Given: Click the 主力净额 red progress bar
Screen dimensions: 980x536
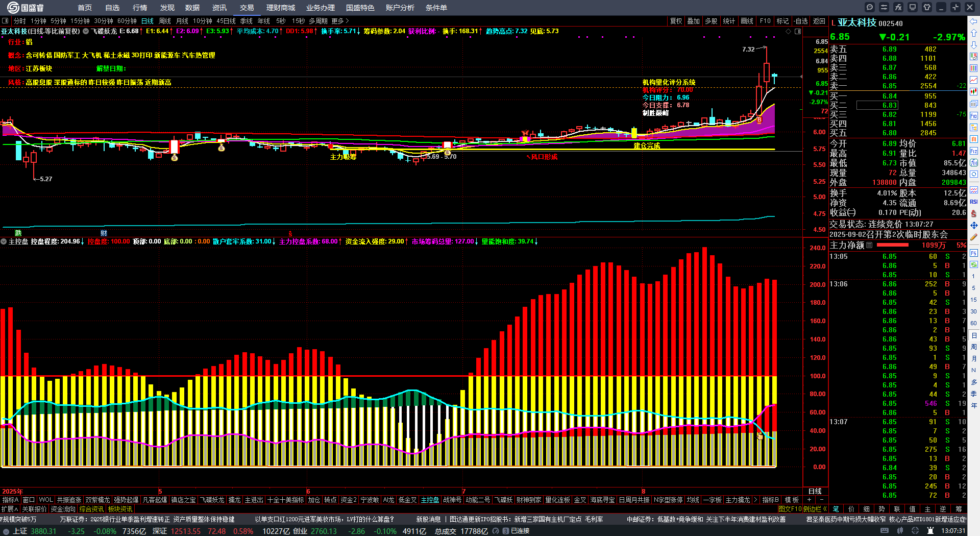Looking at the screenshot, I should click(892, 245).
